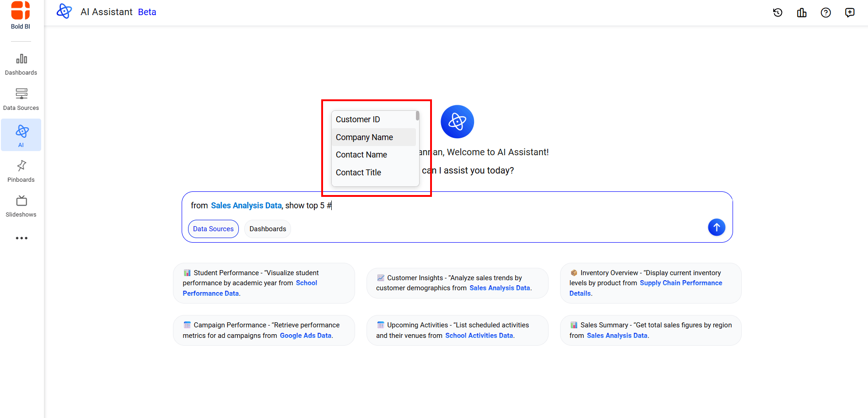Toggle the Dashboards chip below prompt
Screen dimensions: 868x418
coord(268,229)
